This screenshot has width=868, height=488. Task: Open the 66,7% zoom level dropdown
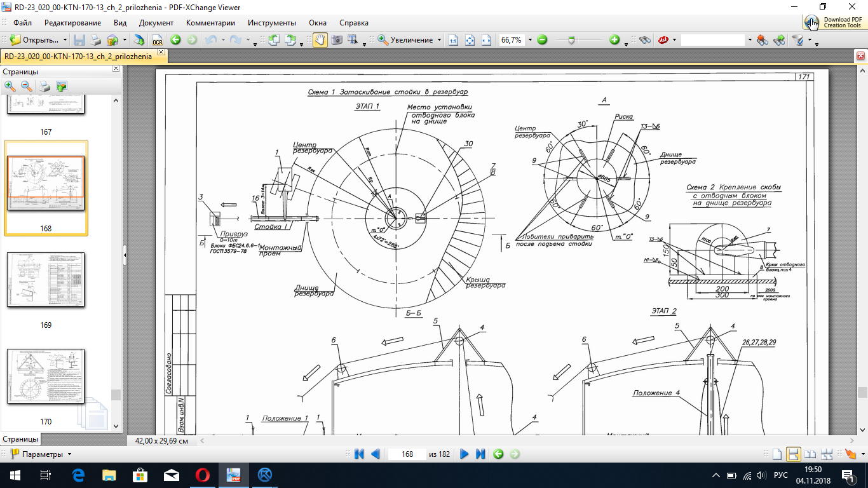[x=529, y=40]
